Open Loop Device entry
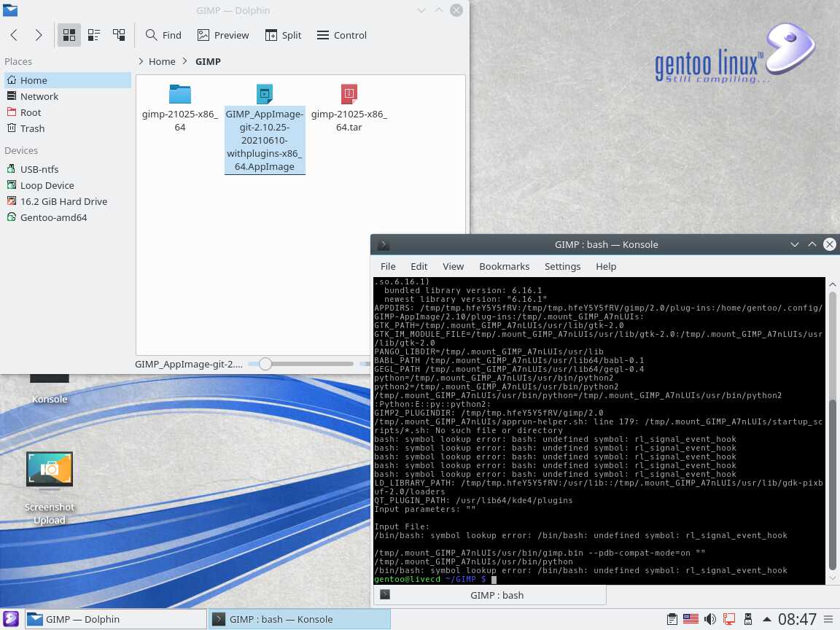This screenshot has height=630, width=840. [x=68, y=185]
